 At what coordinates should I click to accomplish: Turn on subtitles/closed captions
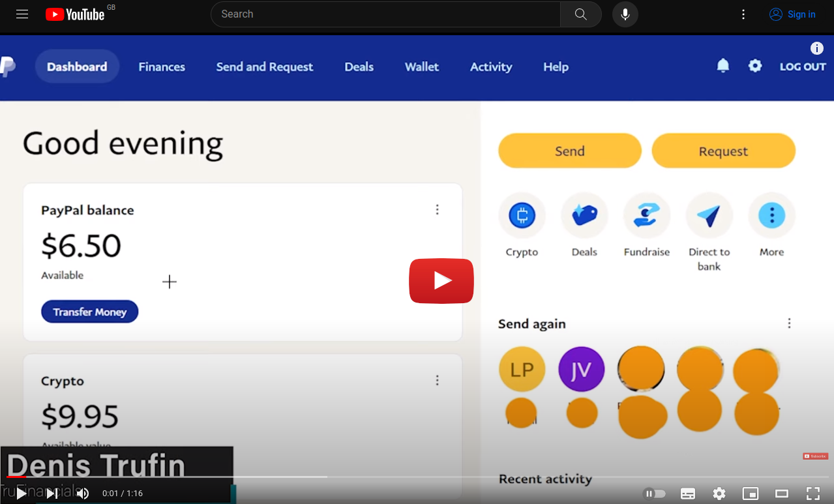pos(687,494)
